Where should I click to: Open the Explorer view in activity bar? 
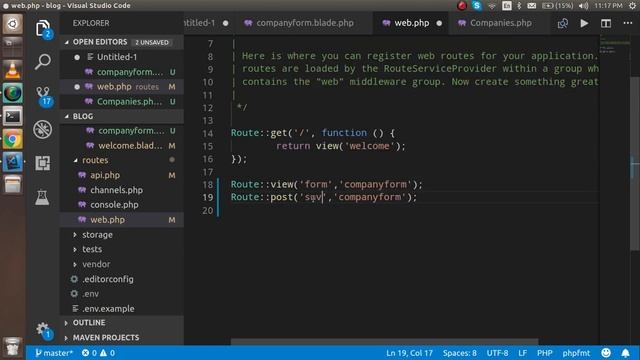tap(43, 29)
